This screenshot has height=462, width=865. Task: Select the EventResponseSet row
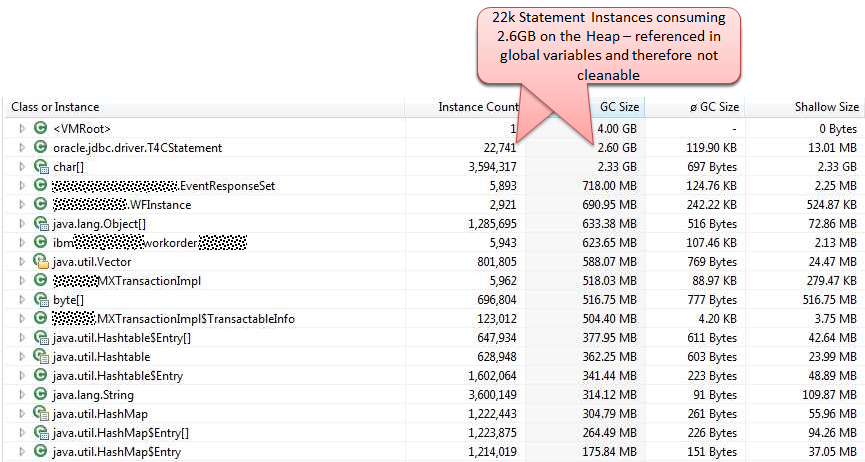432,185
